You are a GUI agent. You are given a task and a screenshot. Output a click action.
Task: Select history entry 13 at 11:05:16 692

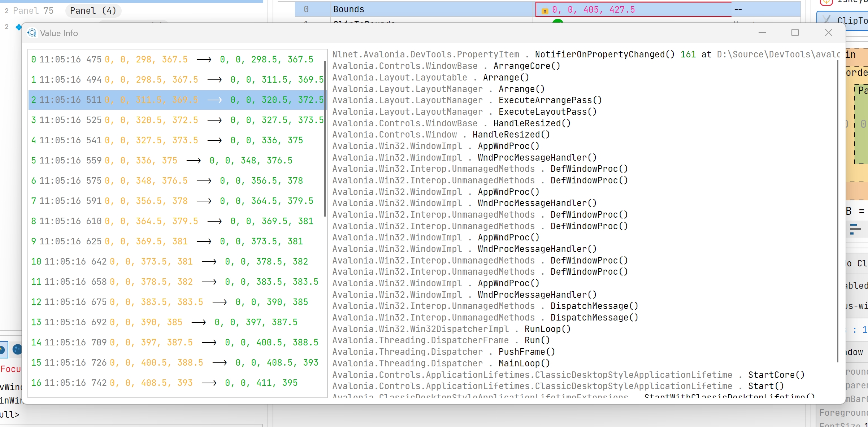[x=177, y=322]
